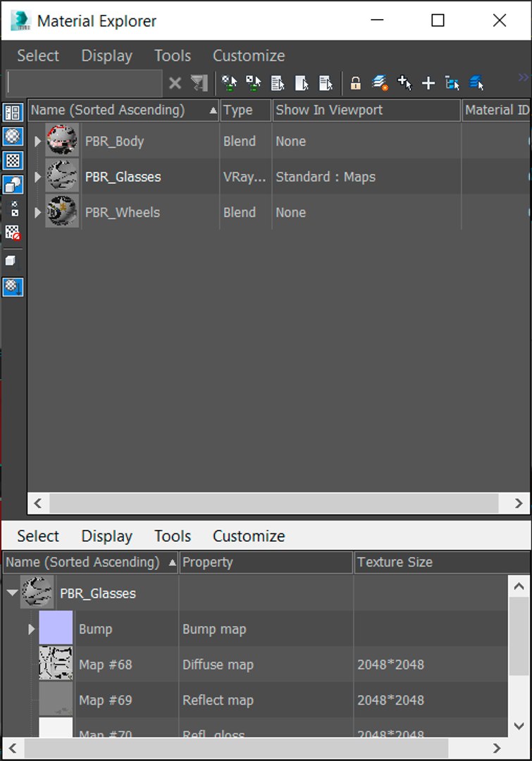532x761 pixels.
Task: Toggle Display Unused Map Channels button
Action: pos(13,233)
